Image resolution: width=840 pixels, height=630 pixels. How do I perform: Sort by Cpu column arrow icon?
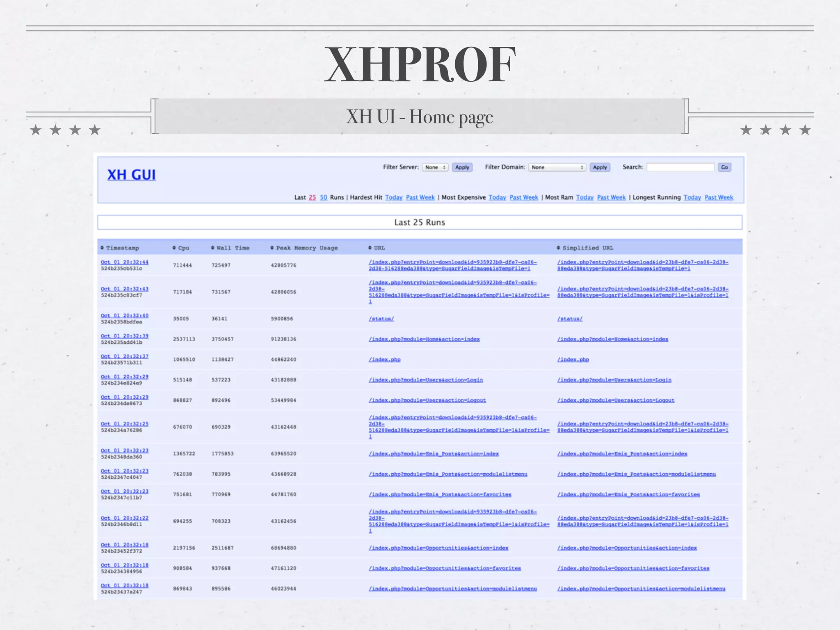(174, 248)
